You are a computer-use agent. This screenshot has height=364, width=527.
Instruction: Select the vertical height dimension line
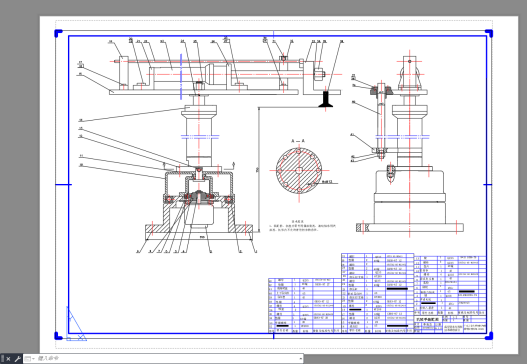click(x=259, y=170)
